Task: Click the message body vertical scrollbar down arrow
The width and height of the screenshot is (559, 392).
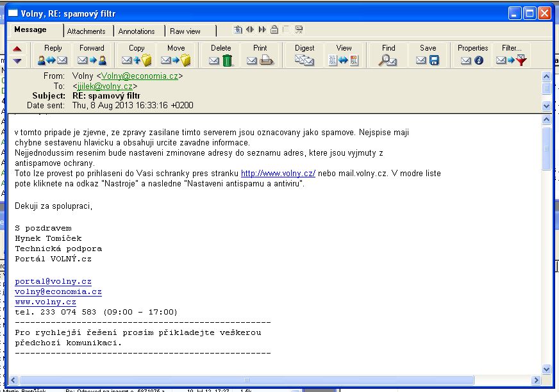Action: pos(546,369)
